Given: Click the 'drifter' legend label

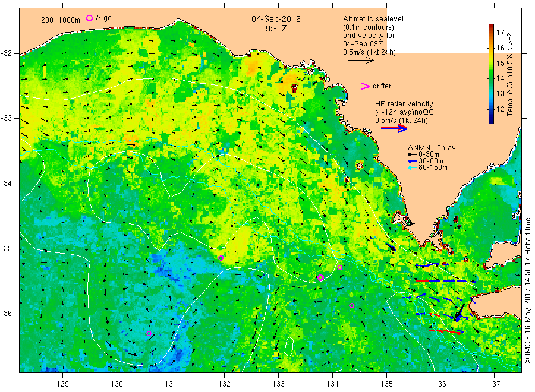Looking at the screenshot, I should [x=382, y=86].
